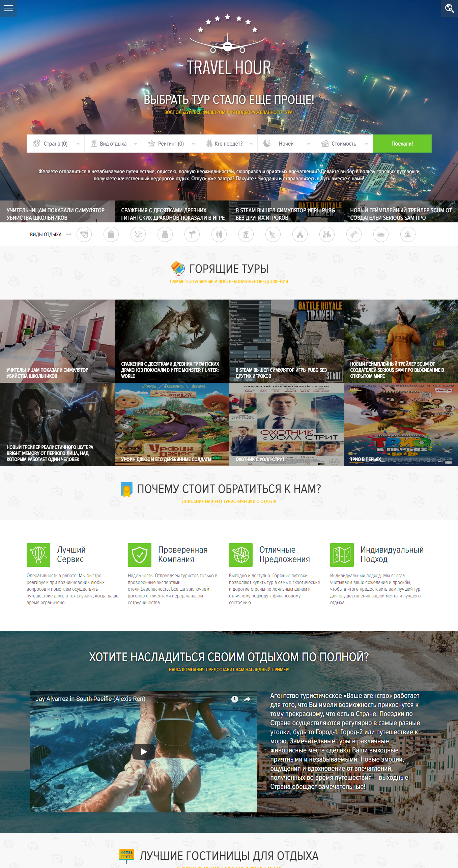Open the Вид отдыха dropdown

tap(113, 144)
